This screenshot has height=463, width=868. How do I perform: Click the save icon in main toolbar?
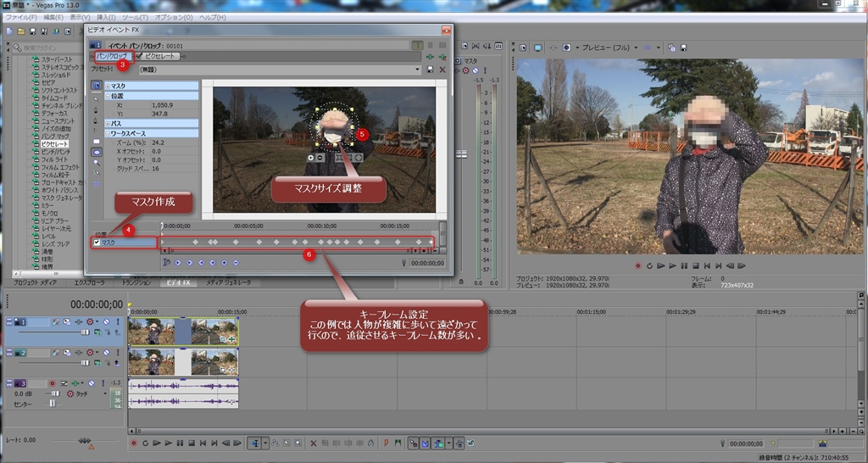(33, 31)
